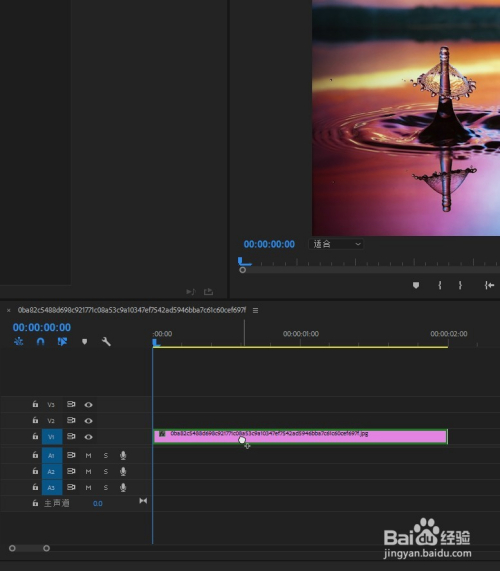Screen dimensions: 500x571
Task: Toggle A1 track targeting
Action: 52,455
